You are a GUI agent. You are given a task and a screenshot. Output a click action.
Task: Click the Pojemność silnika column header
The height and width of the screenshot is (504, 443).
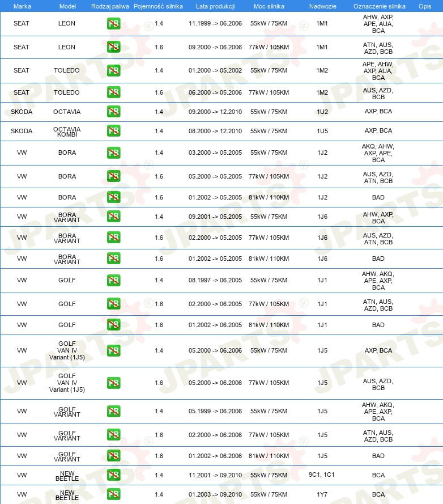pyautogui.click(x=159, y=6)
